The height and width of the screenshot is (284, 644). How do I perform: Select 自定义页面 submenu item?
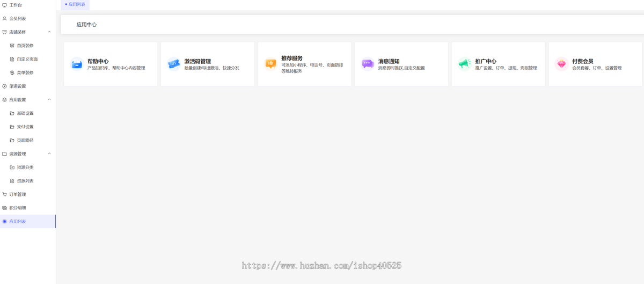tap(28, 59)
